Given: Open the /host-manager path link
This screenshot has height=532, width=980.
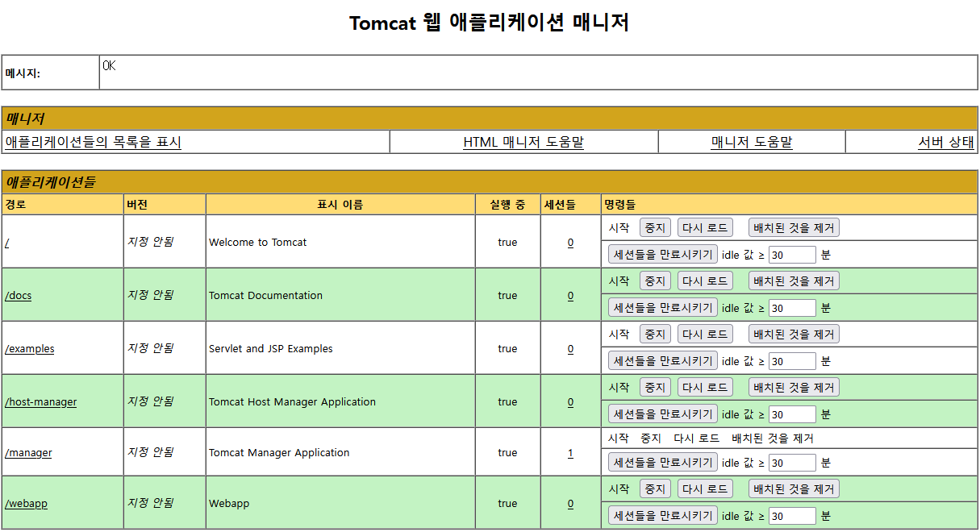Looking at the screenshot, I should pos(41,402).
